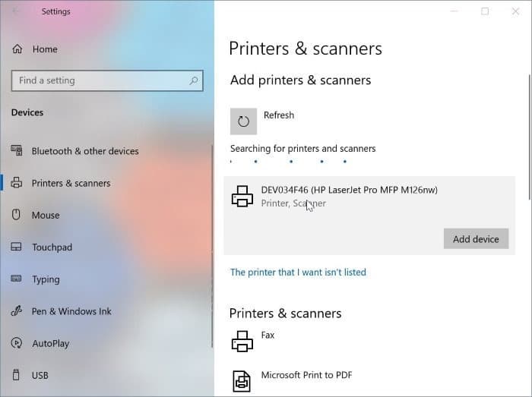Open Pen & Windows Ink settings
The width and height of the screenshot is (532, 397).
coord(71,311)
